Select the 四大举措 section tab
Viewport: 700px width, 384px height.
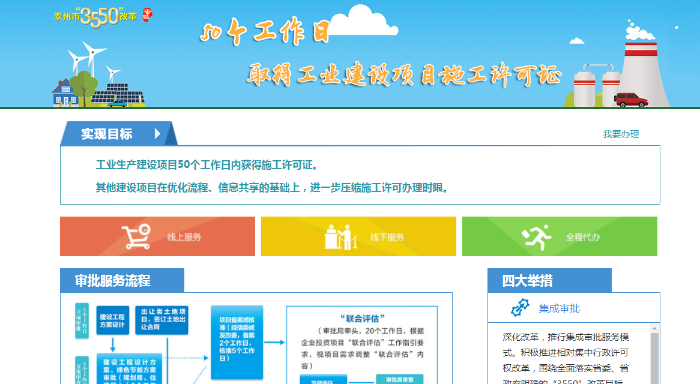coord(550,280)
